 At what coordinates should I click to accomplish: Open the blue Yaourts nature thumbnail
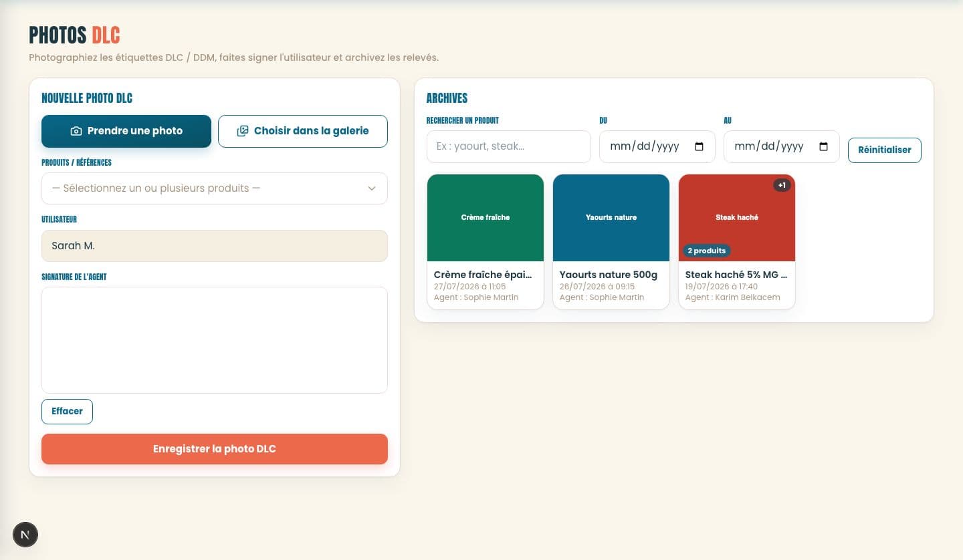611,218
